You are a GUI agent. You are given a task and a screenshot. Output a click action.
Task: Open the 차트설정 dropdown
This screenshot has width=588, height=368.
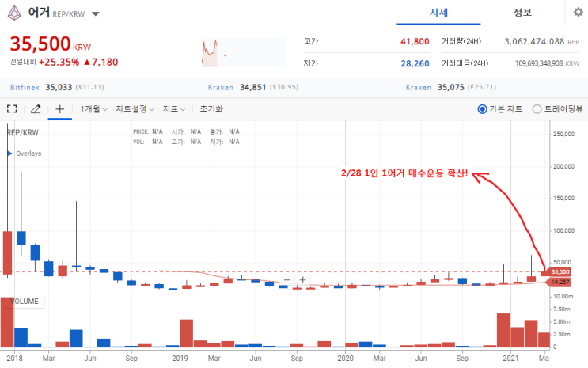click(135, 109)
